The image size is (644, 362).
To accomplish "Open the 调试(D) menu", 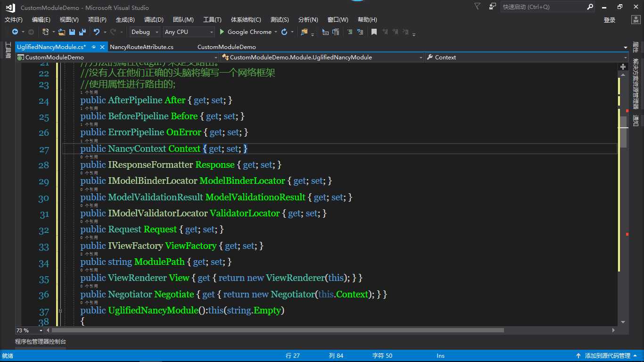I will (154, 20).
